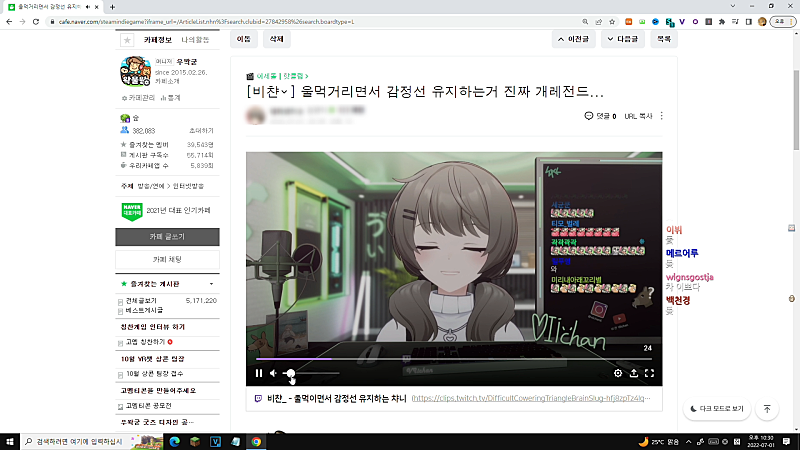Move the post with the 이동 button

[x=243, y=39]
